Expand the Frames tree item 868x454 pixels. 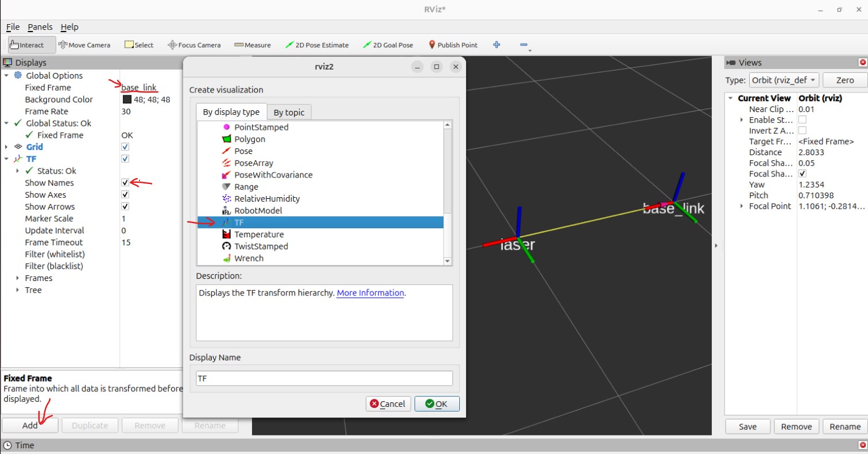[17, 278]
